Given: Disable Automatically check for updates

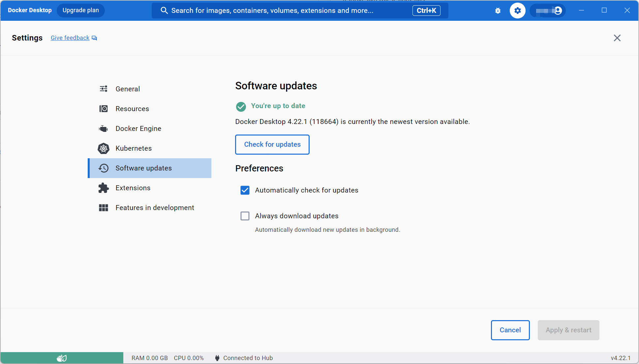Looking at the screenshot, I should pyautogui.click(x=245, y=190).
